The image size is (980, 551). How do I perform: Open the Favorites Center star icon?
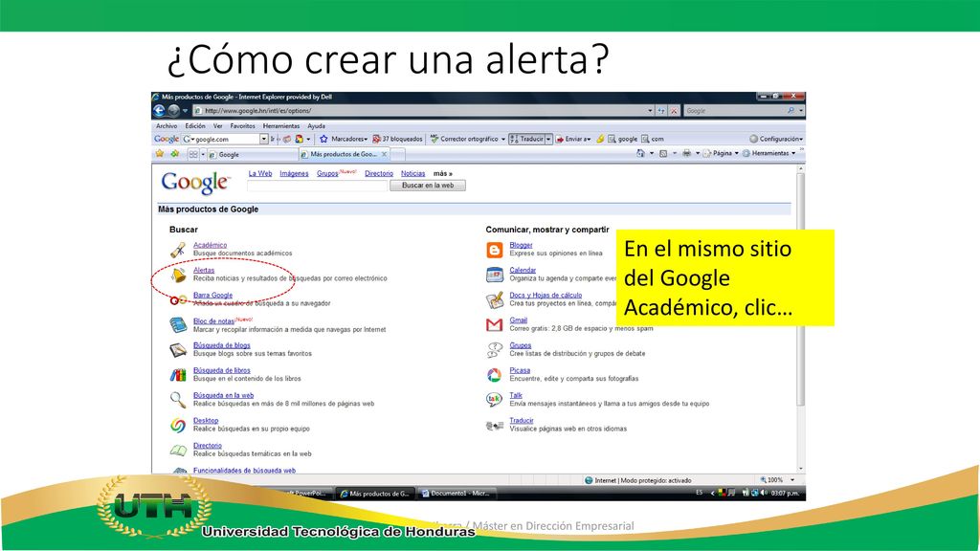click(160, 154)
